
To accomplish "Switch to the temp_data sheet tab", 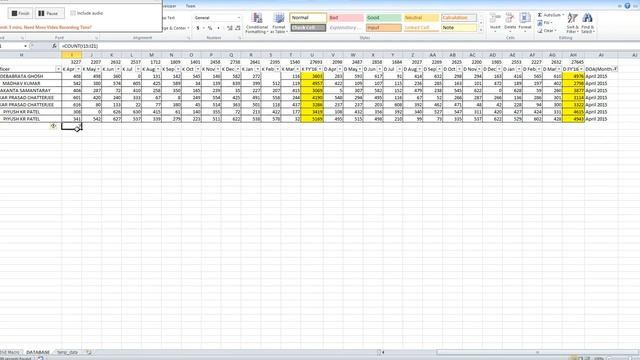I will pos(67,352).
